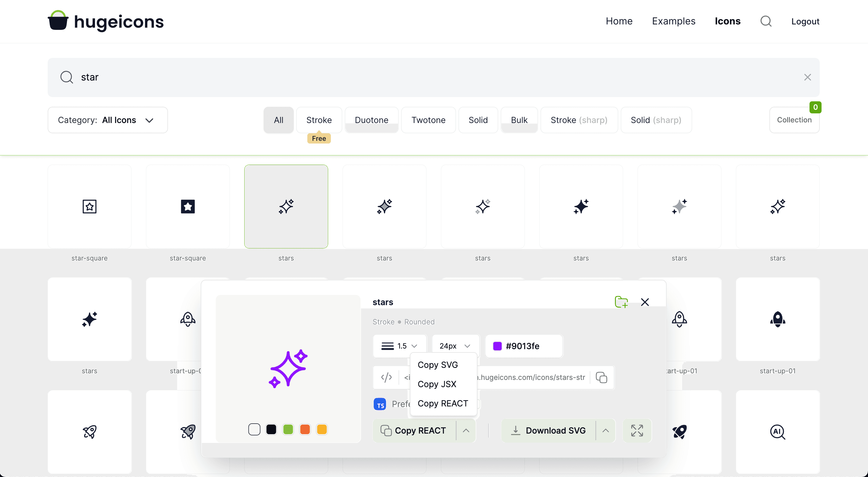
Task: Go to the Home page link
Action: click(x=619, y=21)
